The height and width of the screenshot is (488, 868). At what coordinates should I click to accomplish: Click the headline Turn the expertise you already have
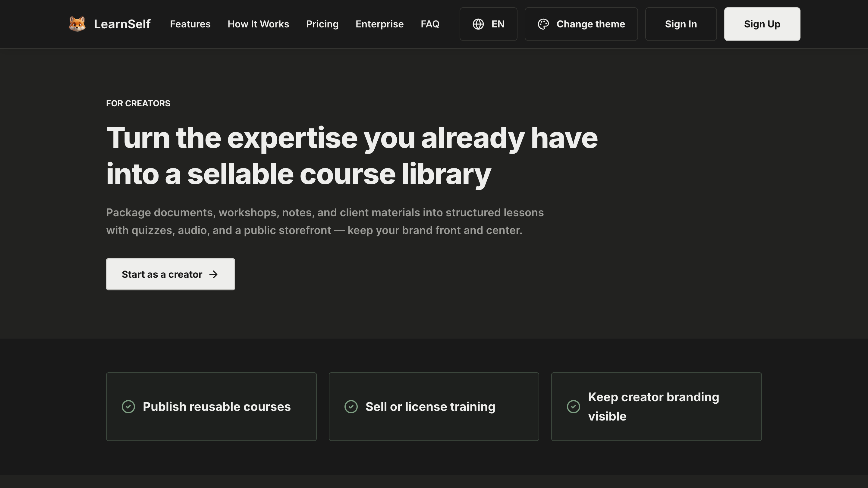tap(352, 156)
